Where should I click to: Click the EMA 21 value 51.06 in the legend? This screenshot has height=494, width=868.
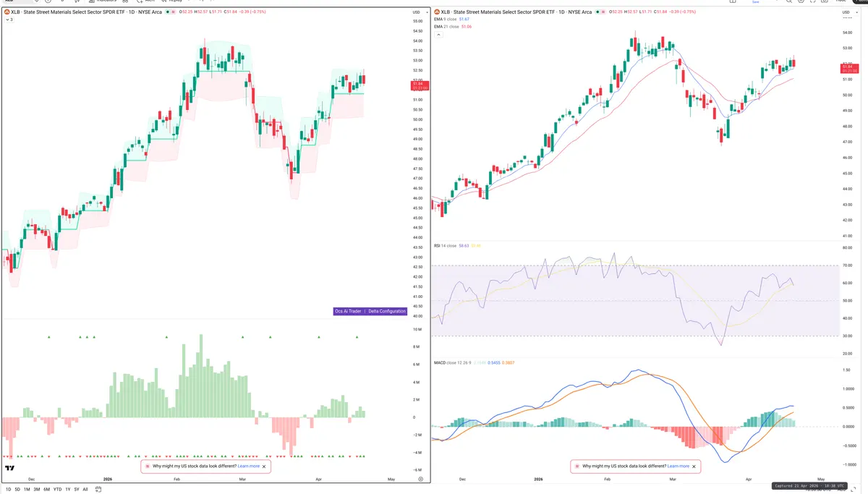[466, 27]
